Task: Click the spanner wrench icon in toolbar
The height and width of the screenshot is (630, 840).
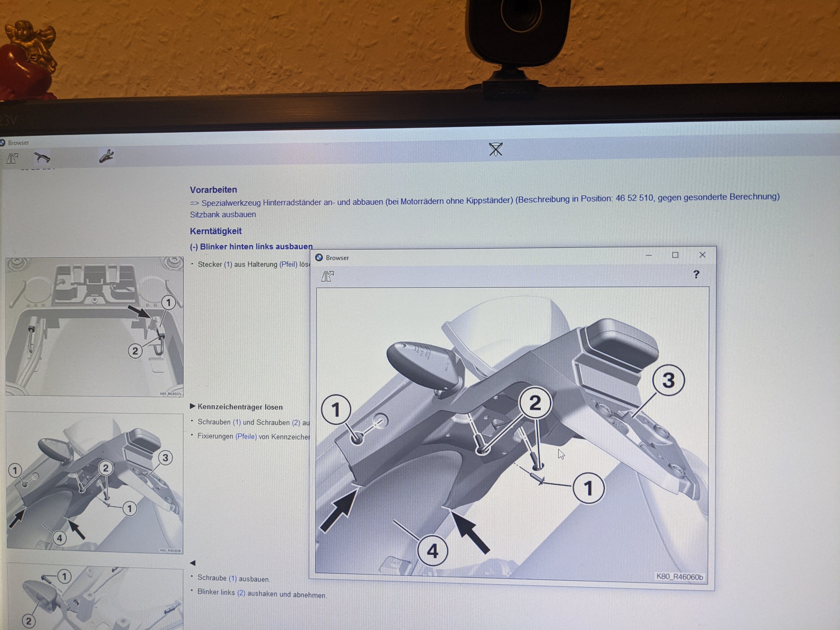Action: point(106,156)
